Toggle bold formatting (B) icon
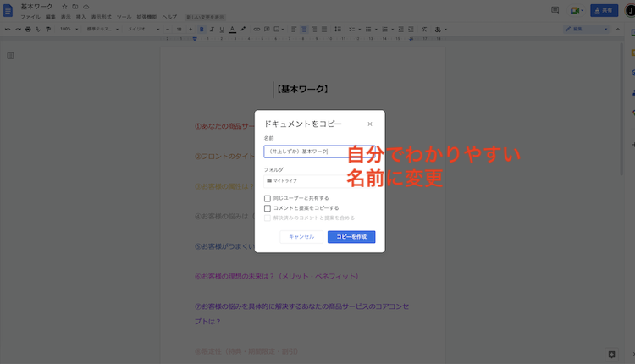 (x=202, y=29)
